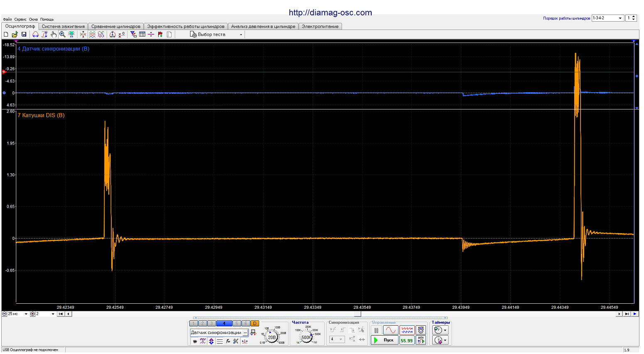Select the vertical measurement cursor tool
The width and height of the screenshot is (644, 354).
click(x=44, y=34)
